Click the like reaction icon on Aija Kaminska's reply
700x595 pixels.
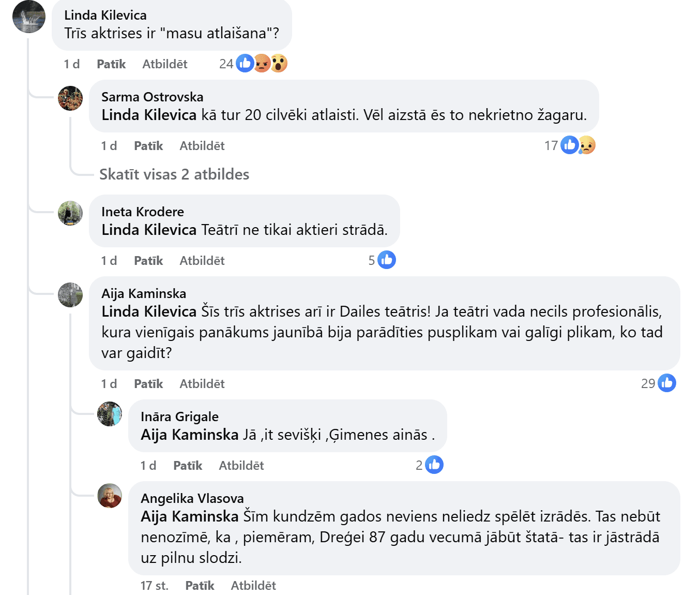[667, 383]
